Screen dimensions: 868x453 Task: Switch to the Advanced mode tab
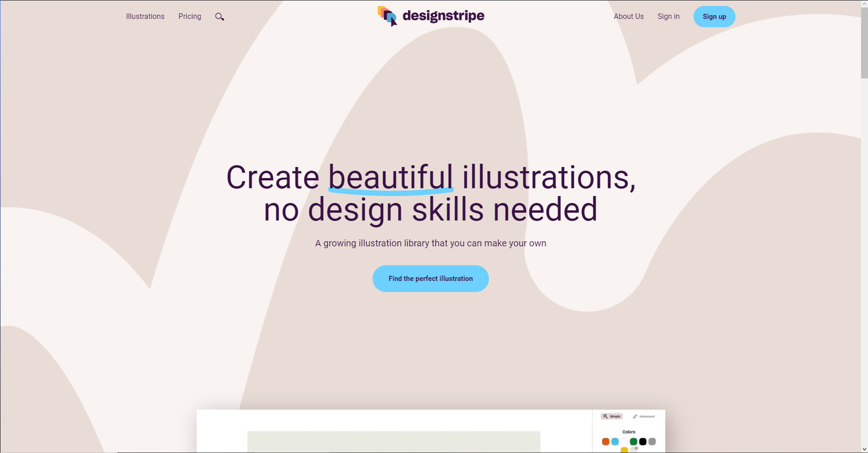click(x=644, y=416)
